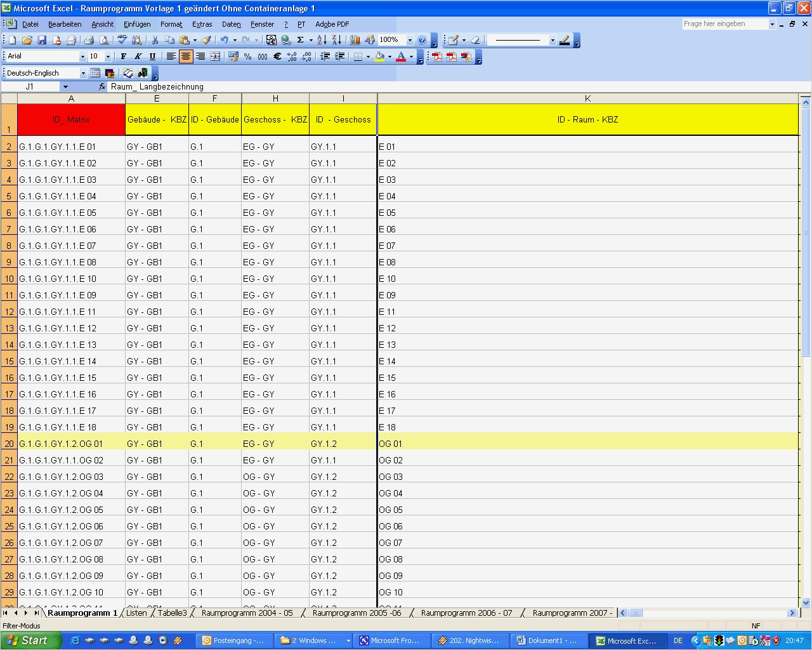Run the spelling check icon
The image size is (812, 650).
[121, 40]
